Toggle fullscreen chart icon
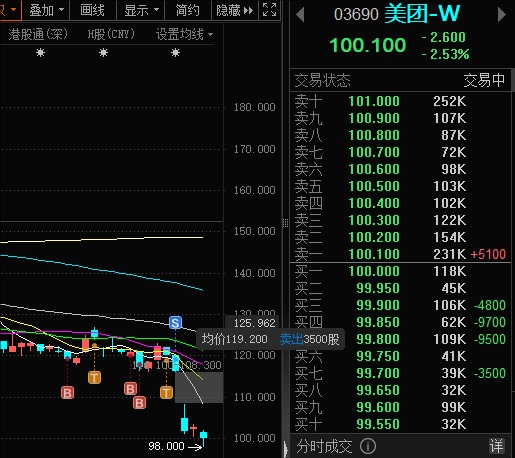This screenshot has width=515, height=458. [269, 10]
